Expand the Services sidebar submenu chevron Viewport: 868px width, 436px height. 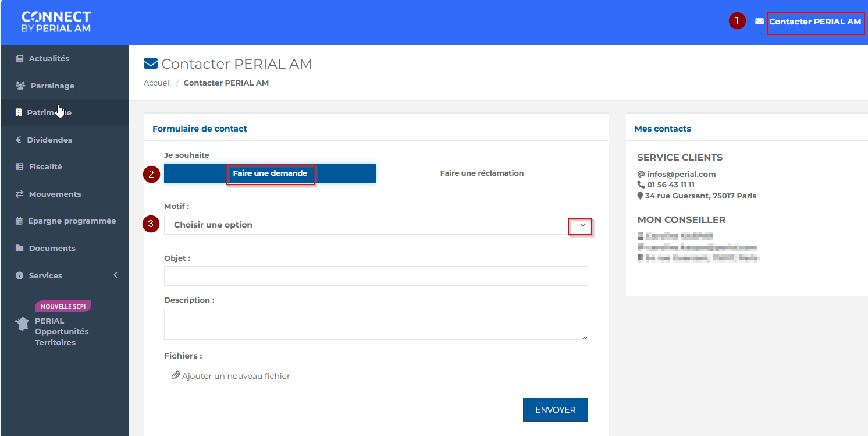click(115, 275)
